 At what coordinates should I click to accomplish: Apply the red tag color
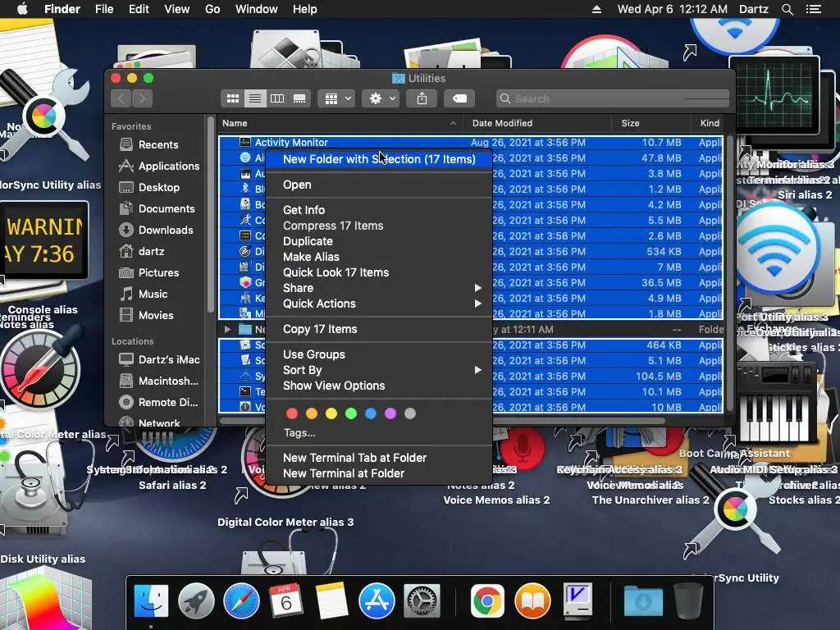click(x=292, y=413)
